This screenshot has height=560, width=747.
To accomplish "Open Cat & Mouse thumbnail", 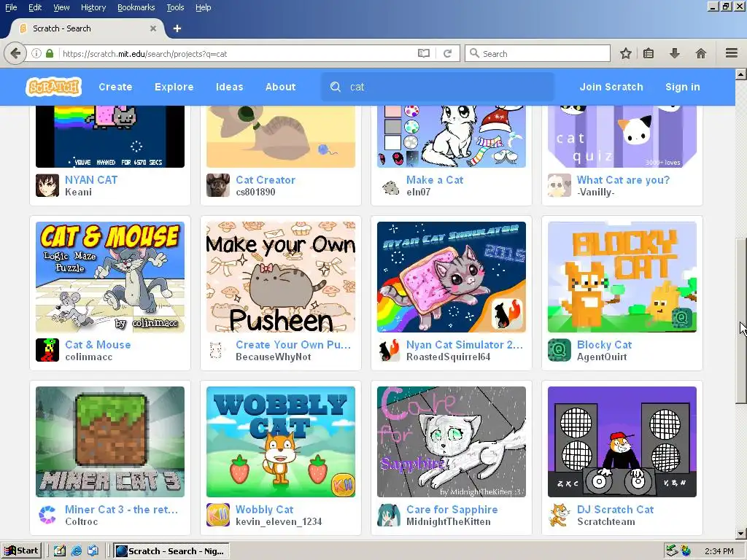I will tap(110, 277).
